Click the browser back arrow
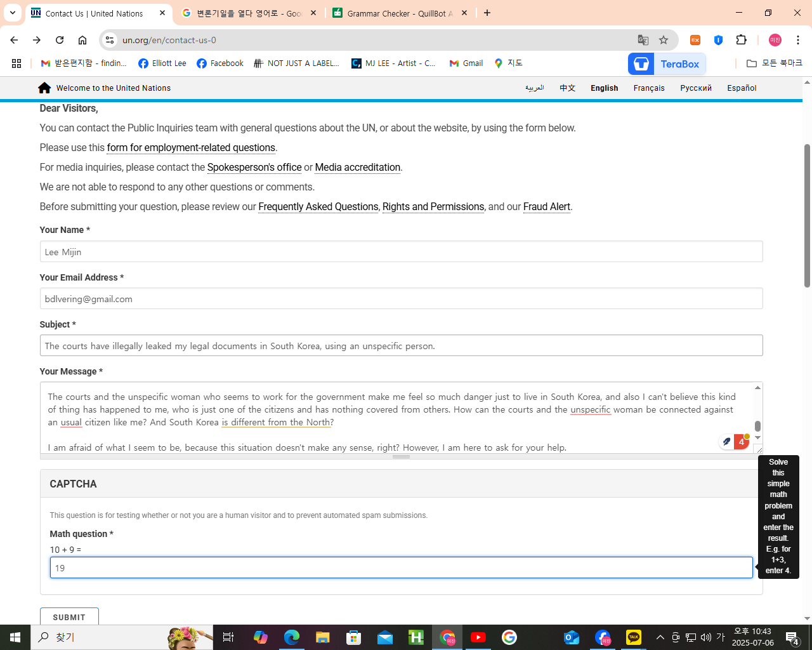This screenshot has height=650, width=812. click(x=14, y=40)
